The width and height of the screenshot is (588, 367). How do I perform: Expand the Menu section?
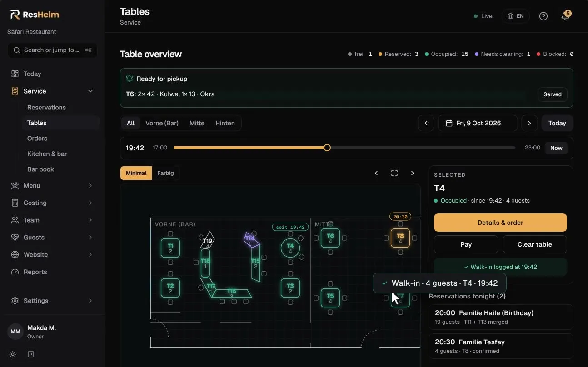(x=52, y=186)
